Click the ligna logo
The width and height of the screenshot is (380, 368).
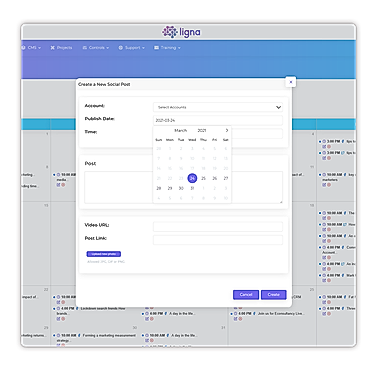pyautogui.click(x=182, y=32)
